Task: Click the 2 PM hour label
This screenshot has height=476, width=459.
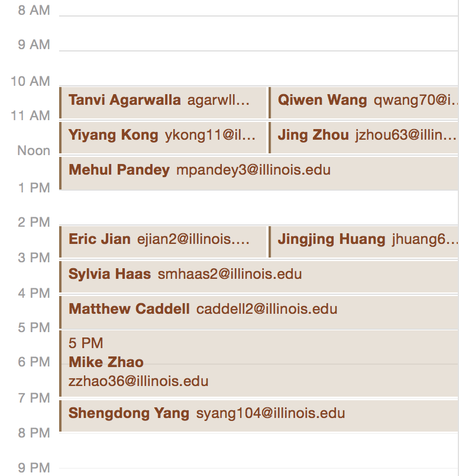Action: pyautogui.click(x=34, y=223)
